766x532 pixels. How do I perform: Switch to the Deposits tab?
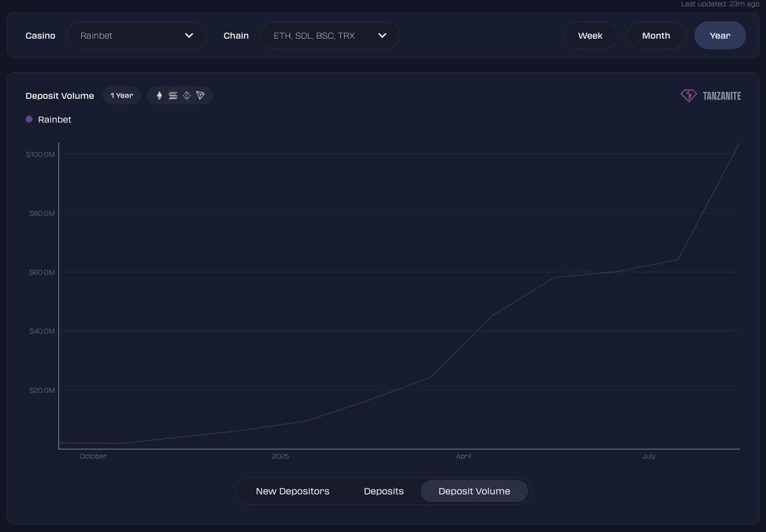(x=384, y=491)
